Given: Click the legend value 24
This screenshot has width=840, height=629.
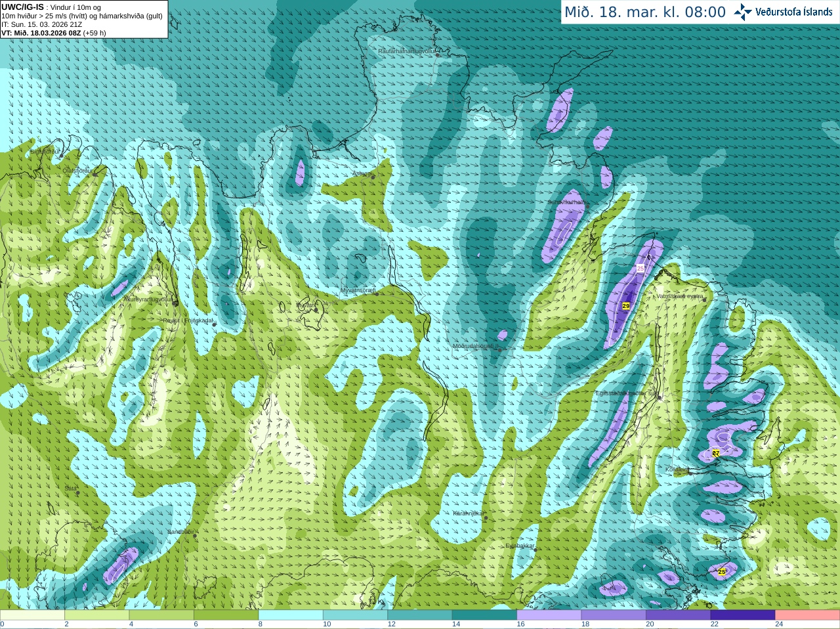Looking at the screenshot, I should (x=779, y=624).
